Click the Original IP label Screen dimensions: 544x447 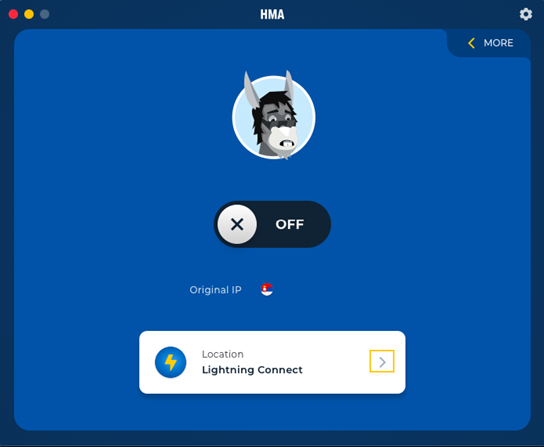pyautogui.click(x=215, y=290)
